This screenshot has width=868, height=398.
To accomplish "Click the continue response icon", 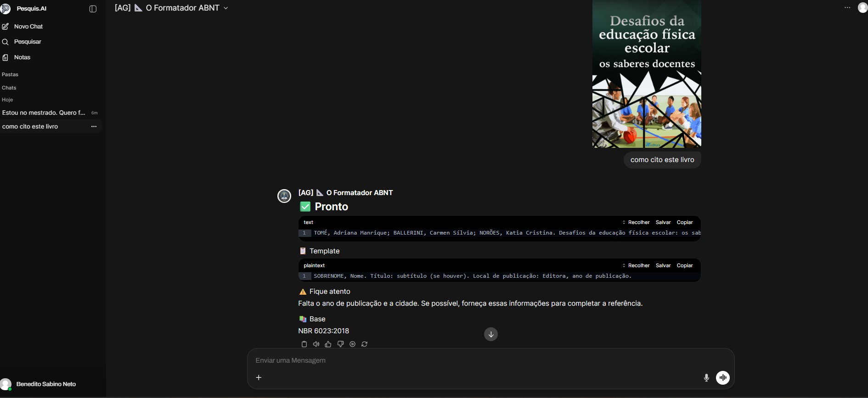I will tap(352, 344).
